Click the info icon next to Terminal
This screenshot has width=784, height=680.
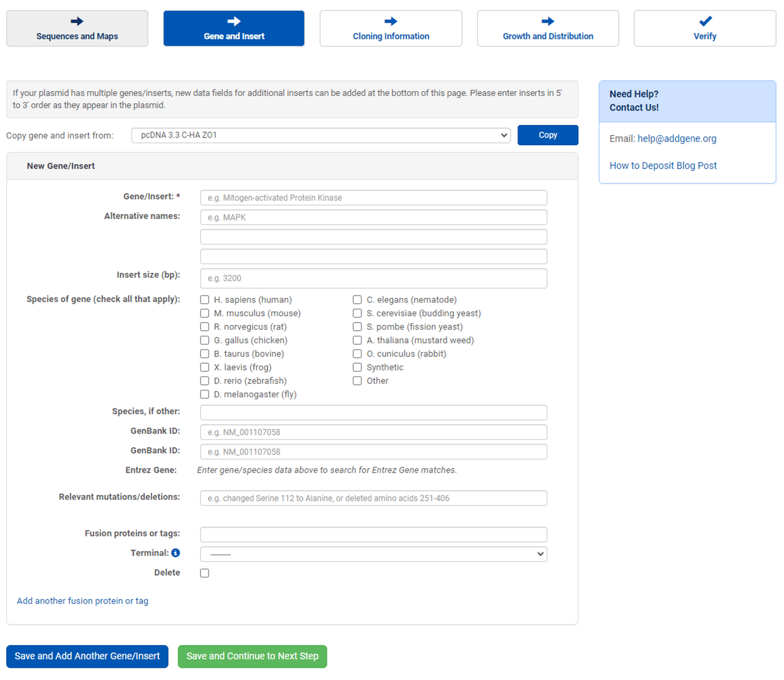click(x=175, y=553)
